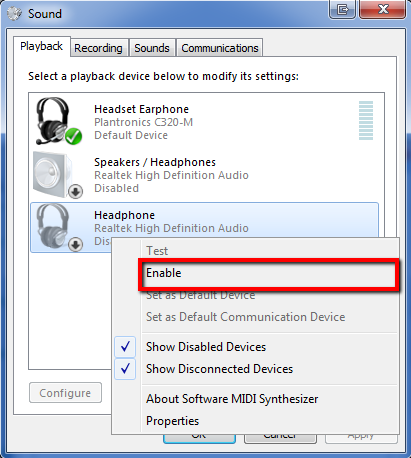Click the down-arrow badge on Headphone icon
The image size is (411, 458).
(76, 245)
